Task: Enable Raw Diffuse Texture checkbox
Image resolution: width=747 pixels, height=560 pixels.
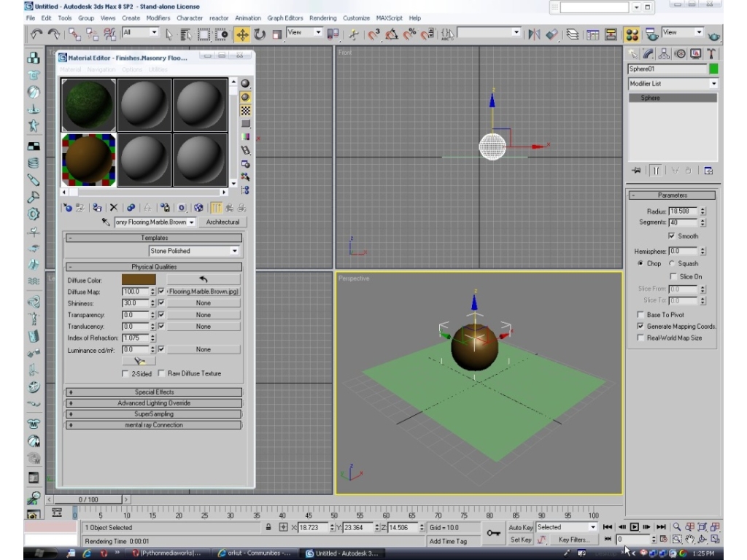Action: tap(161, 373)
